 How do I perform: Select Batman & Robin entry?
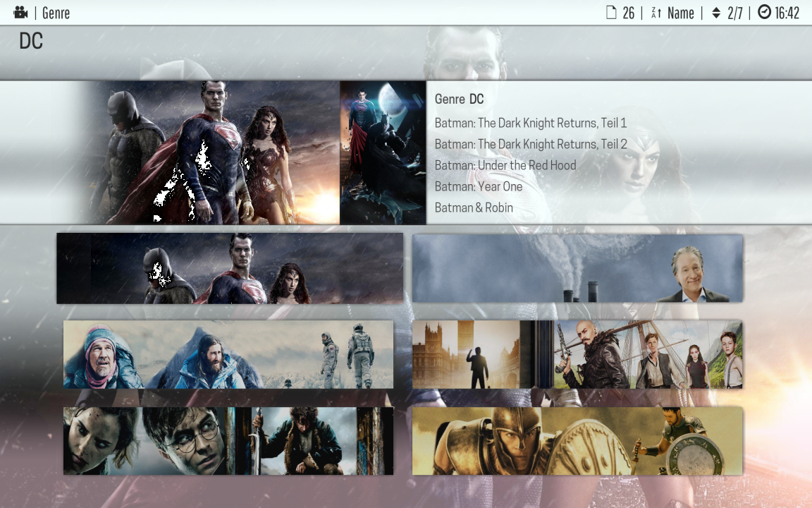point(474,208)
